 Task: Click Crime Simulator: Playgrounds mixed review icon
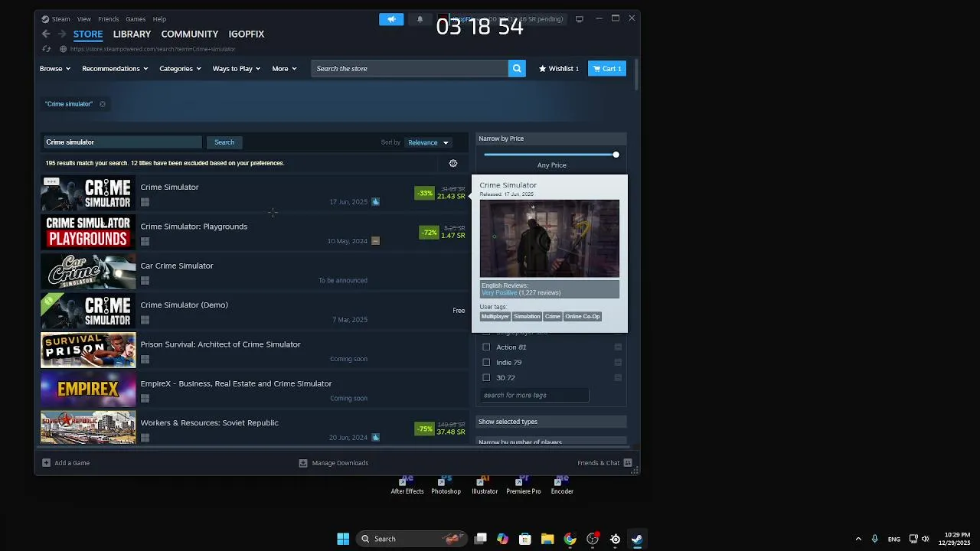coord(375,241)
